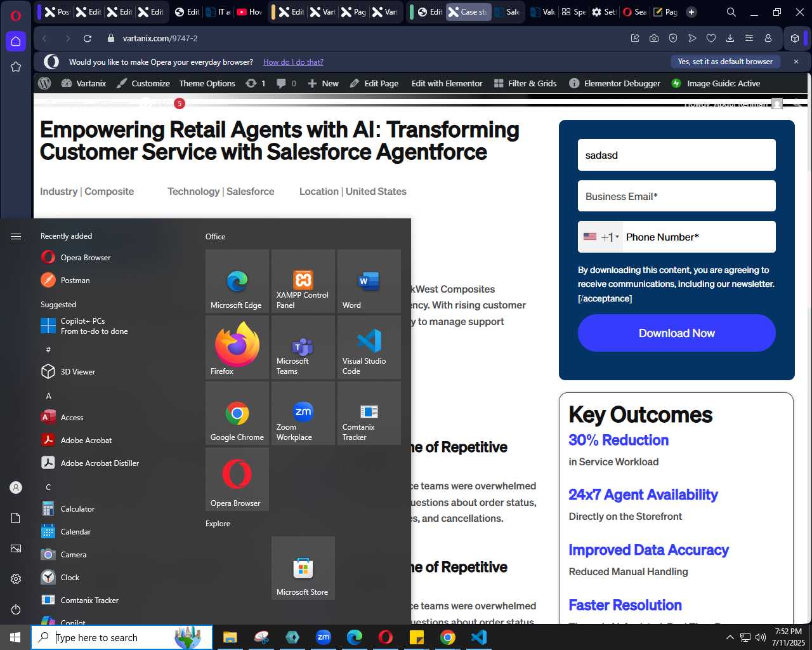Click the Download Now button
This screenshot has width=812, height=650.
pos(677,333)
